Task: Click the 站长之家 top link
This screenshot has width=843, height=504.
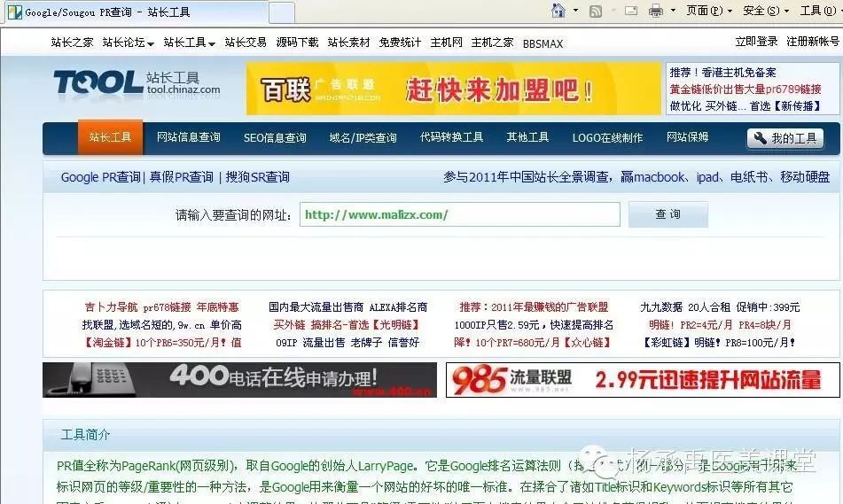Action: coord(72,43)
